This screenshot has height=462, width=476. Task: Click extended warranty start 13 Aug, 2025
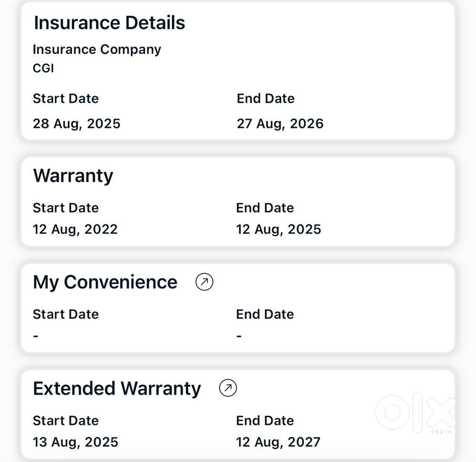(75, 442)
